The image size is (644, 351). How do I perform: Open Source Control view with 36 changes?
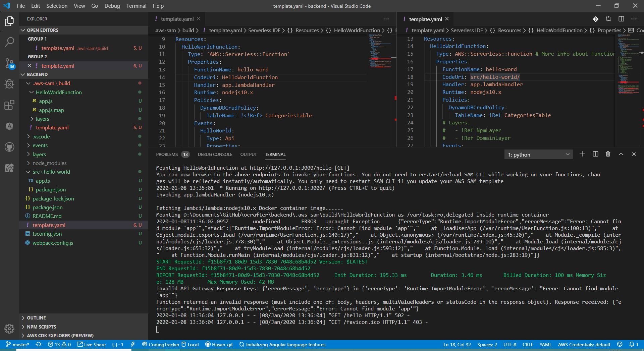pos(9,63)
